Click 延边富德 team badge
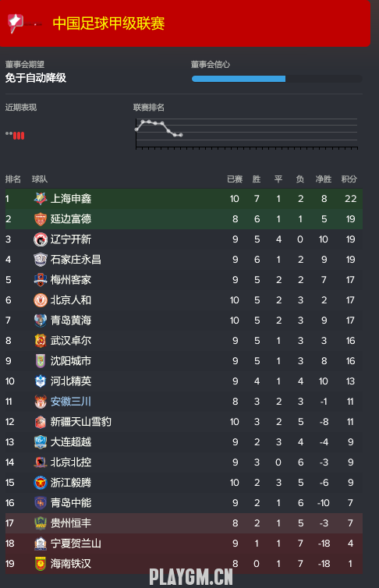Viewport: 379px width, 588px height. coord(40,219)
